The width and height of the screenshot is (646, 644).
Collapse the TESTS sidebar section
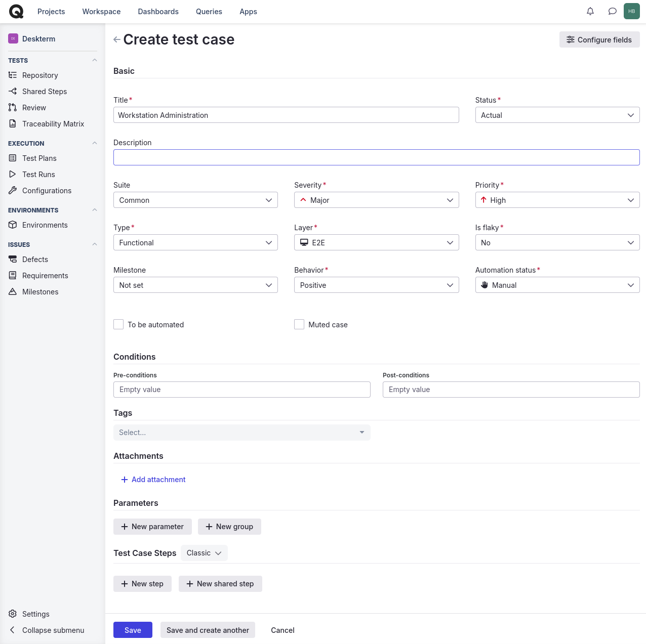tap(94, 60)
